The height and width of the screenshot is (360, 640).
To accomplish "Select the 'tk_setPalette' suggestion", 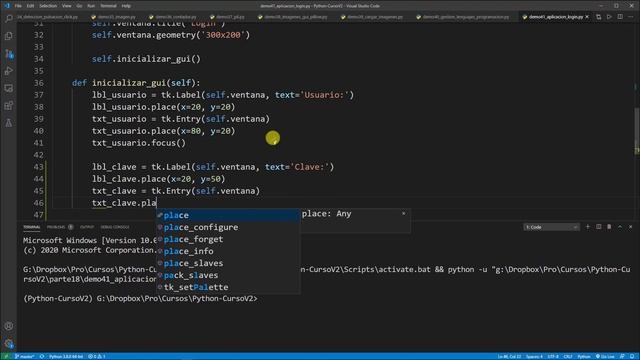I will [228, 287].
